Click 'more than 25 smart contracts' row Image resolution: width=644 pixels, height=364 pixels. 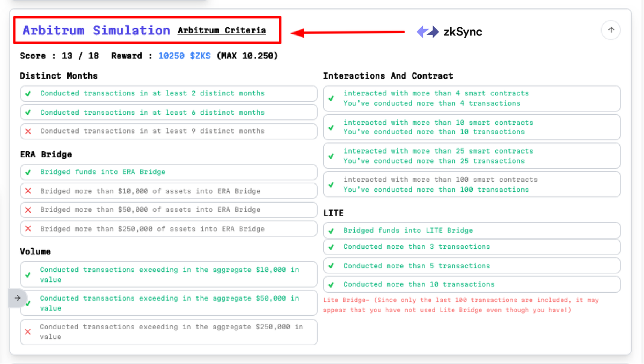(472, 156)
